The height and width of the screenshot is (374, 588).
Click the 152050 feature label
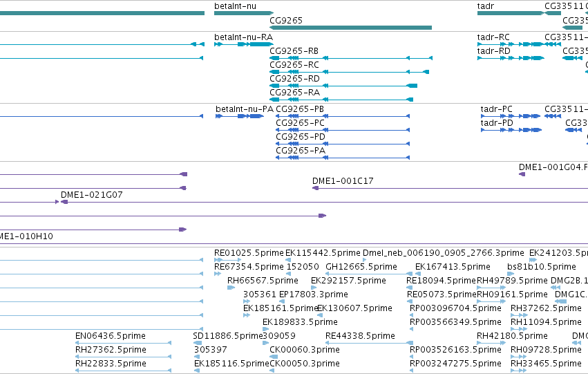(302, 267)
